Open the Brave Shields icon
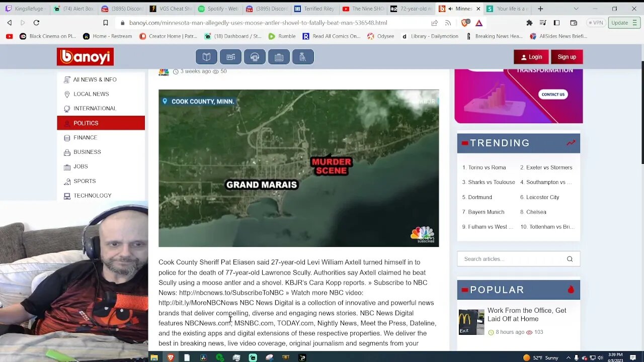The height and width of the screenshot is (362, 644). 465,23
